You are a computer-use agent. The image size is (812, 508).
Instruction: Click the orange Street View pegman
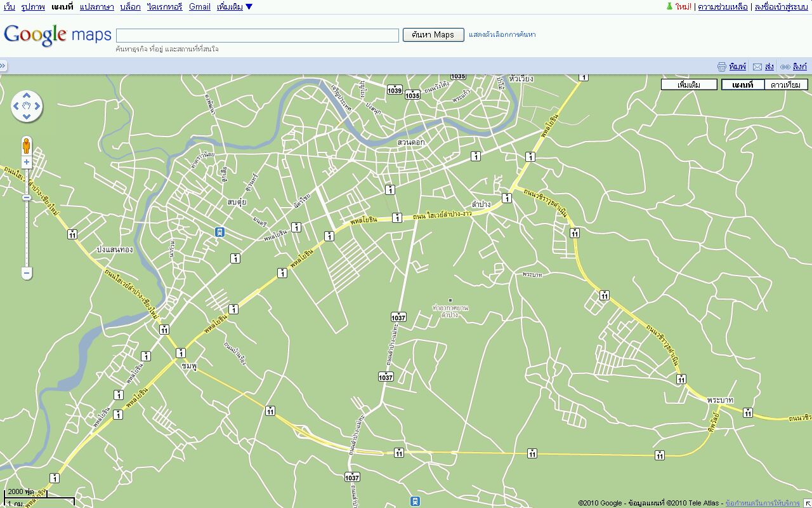27,145
